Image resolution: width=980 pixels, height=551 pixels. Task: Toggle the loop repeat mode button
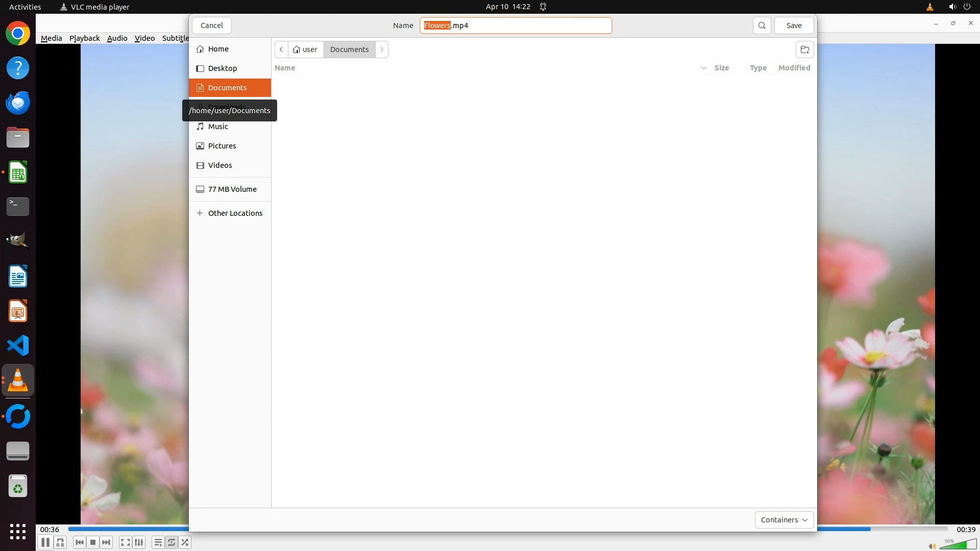(x=171, y=542)
